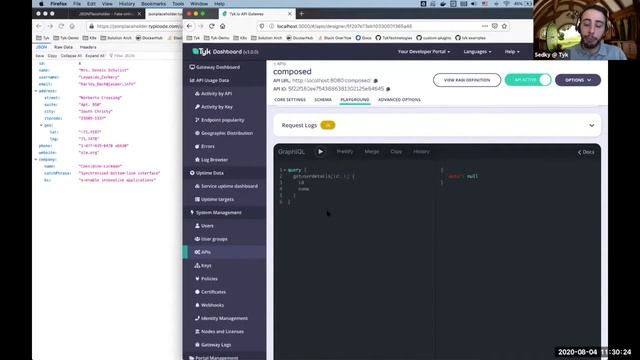The height and width of the screenshot is (360, 640).
Task: Open a new browser tab
Action: [302, 13]
